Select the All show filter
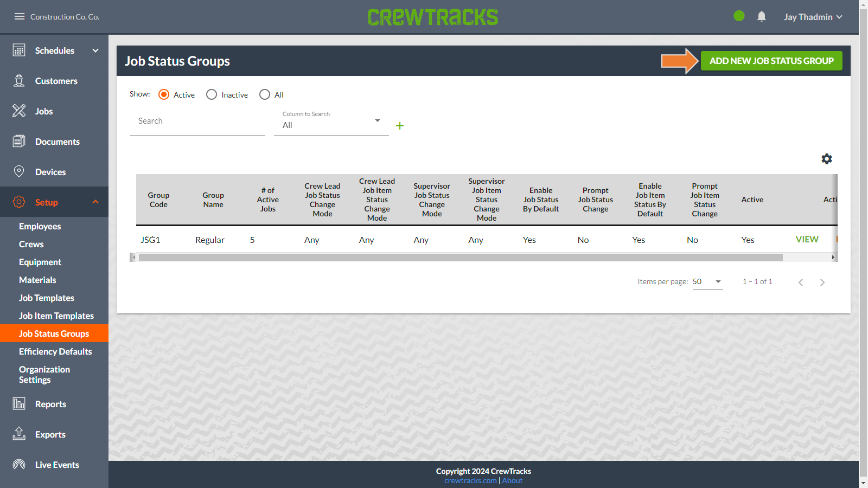The image size is (868, 488). (x=265, y=94)
